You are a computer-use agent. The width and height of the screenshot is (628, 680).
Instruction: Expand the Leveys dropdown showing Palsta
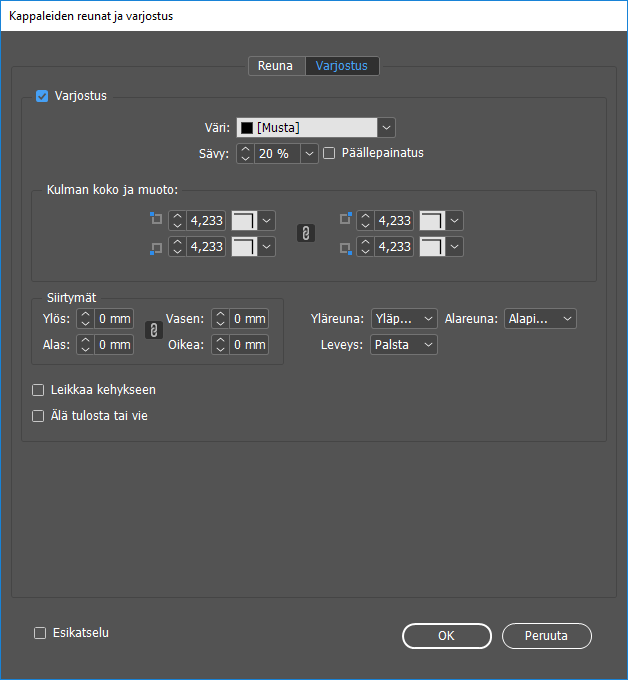(404, 345)
